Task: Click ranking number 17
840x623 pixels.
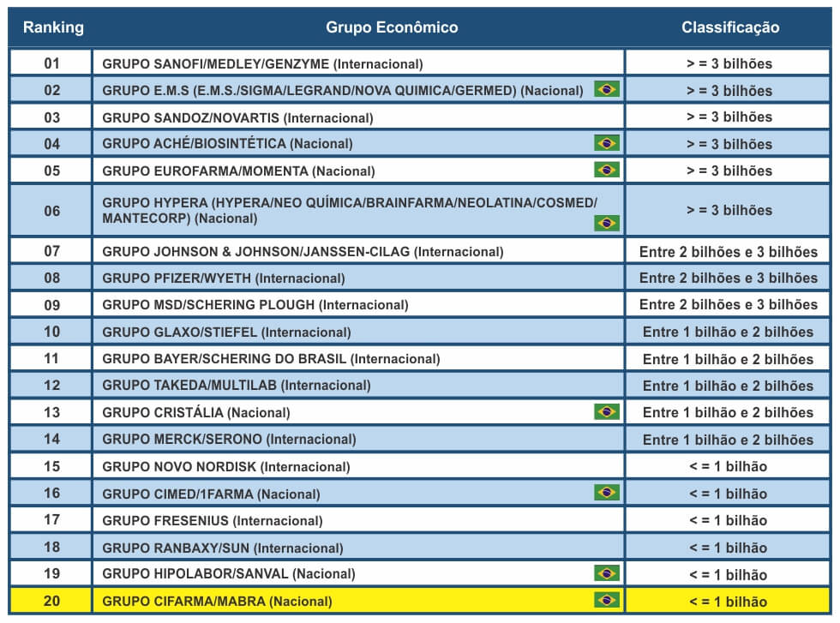Action: [52, 519]
